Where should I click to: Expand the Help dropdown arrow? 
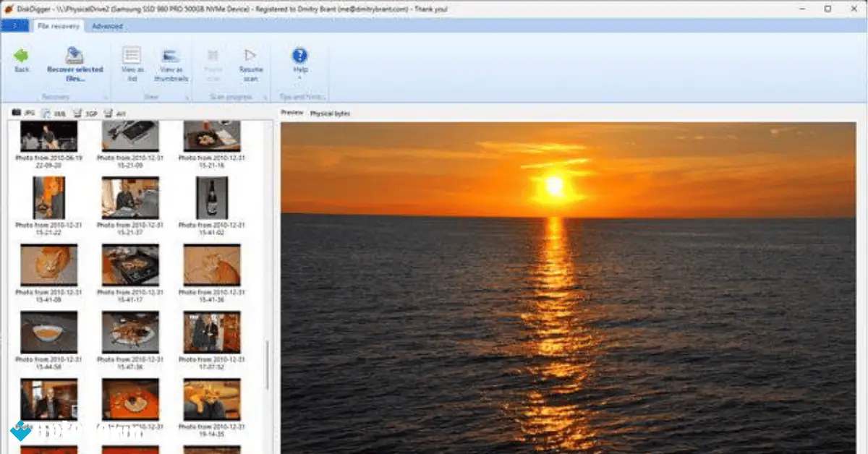click(x=299, y=76)
